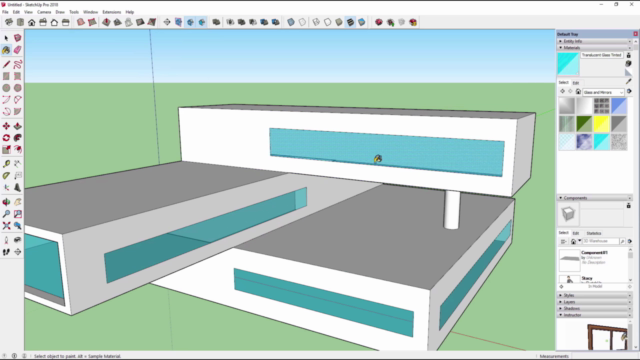Choose the Section Plane tool
The image size is (640, 360).
click(18, 252)
